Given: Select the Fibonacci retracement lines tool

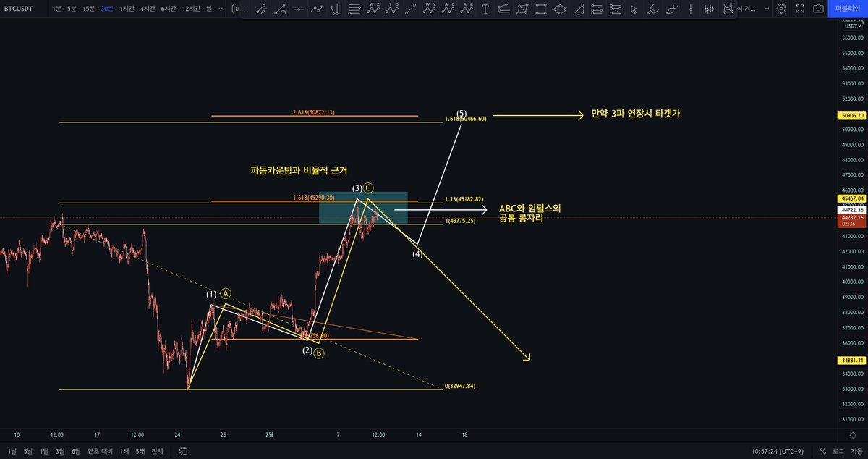Looking at the screenshot, I should point(354,10).
